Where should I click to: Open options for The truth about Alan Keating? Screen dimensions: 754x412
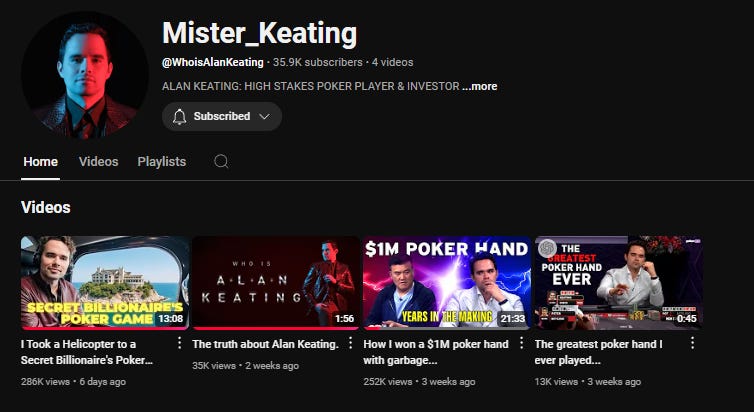coord(351,343)
